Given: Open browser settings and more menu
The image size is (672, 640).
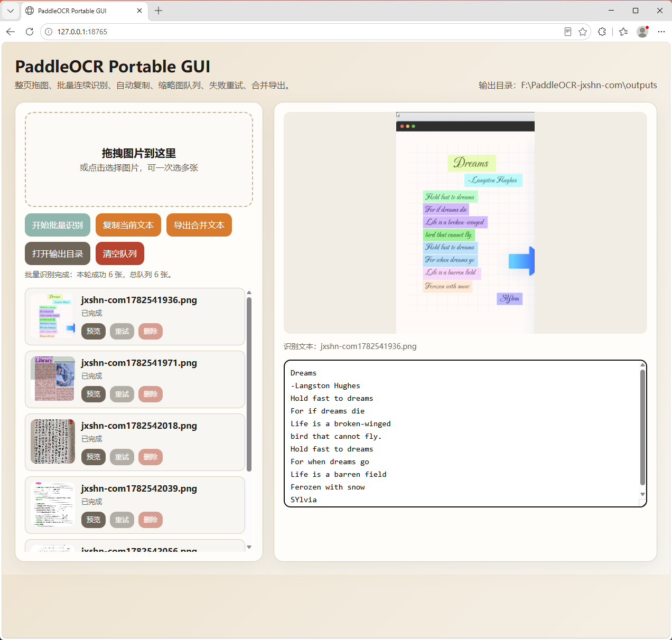Looking at the screenshot, I should click(661, 32).
